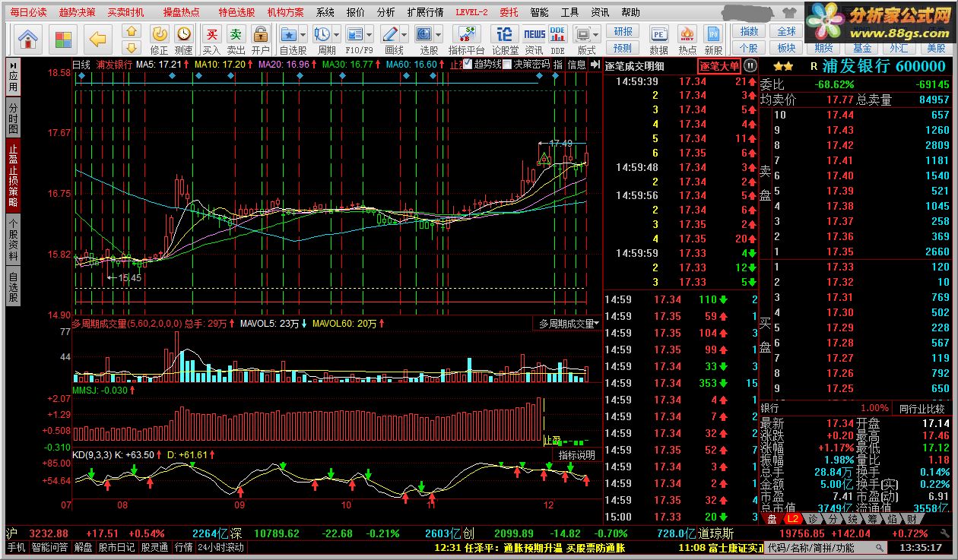This screenshot has height=560, width=958.
Task: Expand the 画线 dropdown arrow
Action: (404, 35)
